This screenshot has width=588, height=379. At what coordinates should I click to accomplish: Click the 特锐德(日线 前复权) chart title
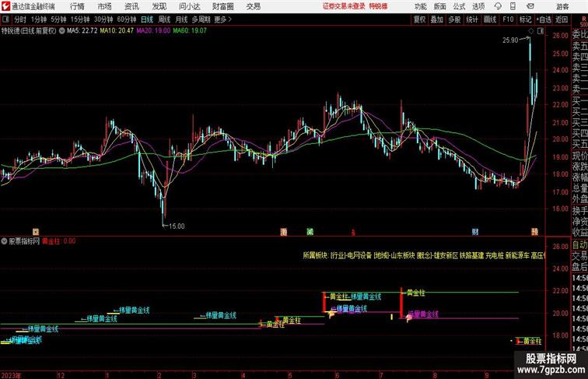pos(29,31)
